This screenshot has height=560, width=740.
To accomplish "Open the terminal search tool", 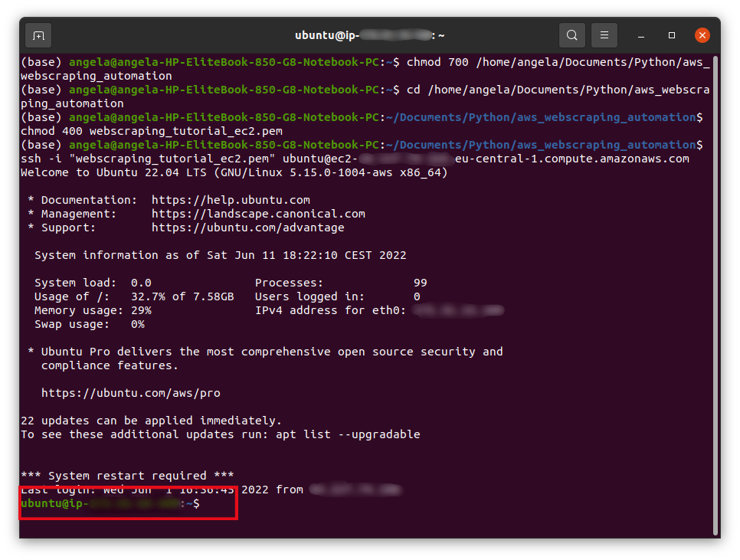I will (x=571, y=35).
